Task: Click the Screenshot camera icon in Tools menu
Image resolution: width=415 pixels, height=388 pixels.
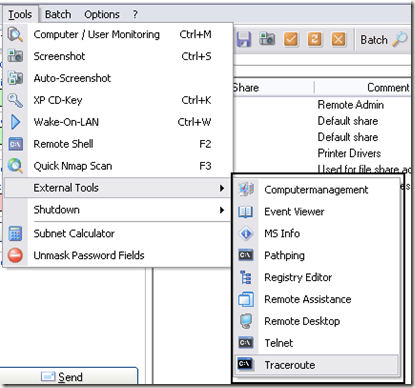Action: pos(15,56)
